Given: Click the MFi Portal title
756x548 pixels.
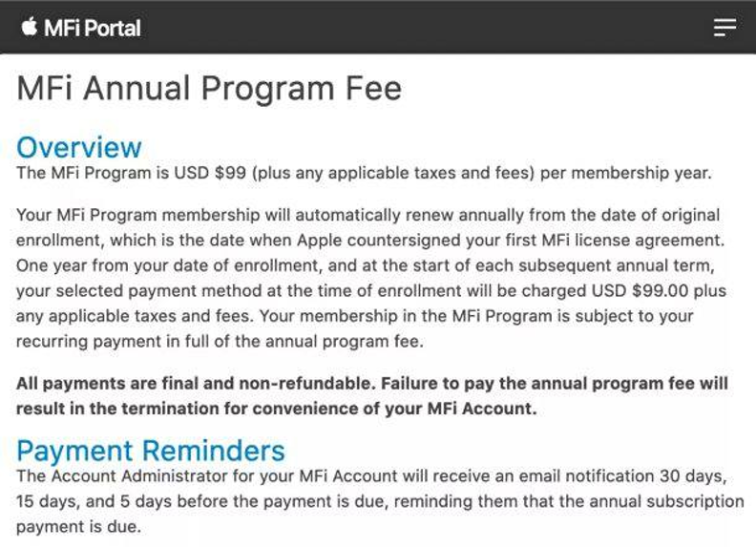Looking at the screenshot, I should pyautogui.click(x=93, y=28).
